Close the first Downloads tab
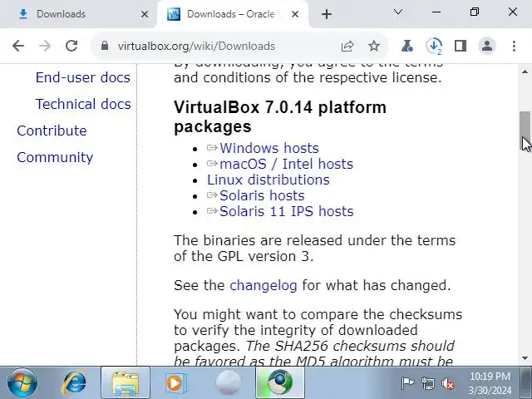Image resolution: width=532 pixels, height=399 pixels. [145, 14]
